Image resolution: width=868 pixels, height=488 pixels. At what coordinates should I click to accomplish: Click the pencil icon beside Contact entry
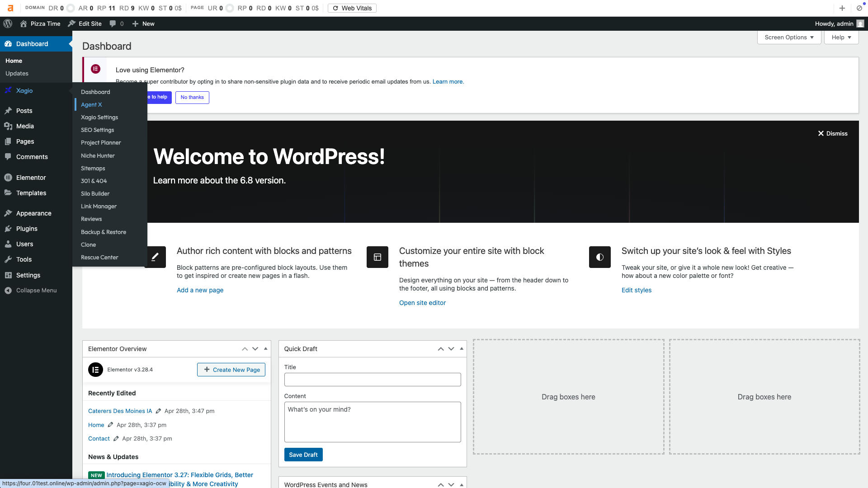[116, 438]
